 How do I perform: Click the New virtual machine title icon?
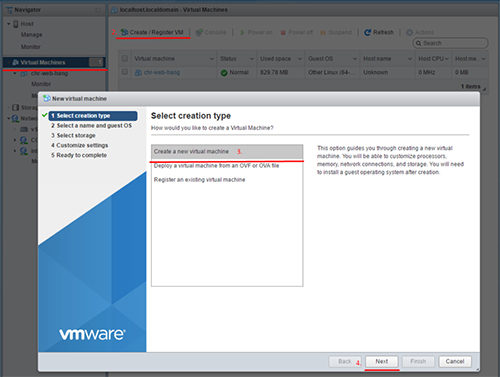pos(47,98)
